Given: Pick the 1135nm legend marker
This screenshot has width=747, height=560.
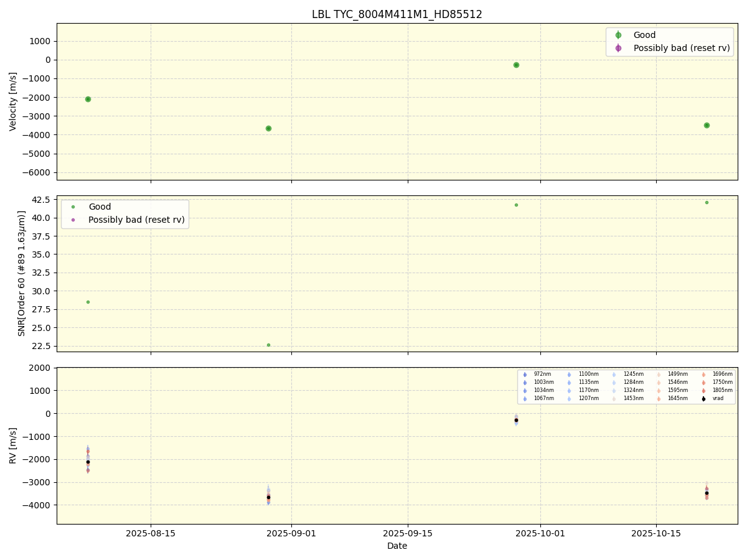Looking at the screenshot, I should 569,383.
